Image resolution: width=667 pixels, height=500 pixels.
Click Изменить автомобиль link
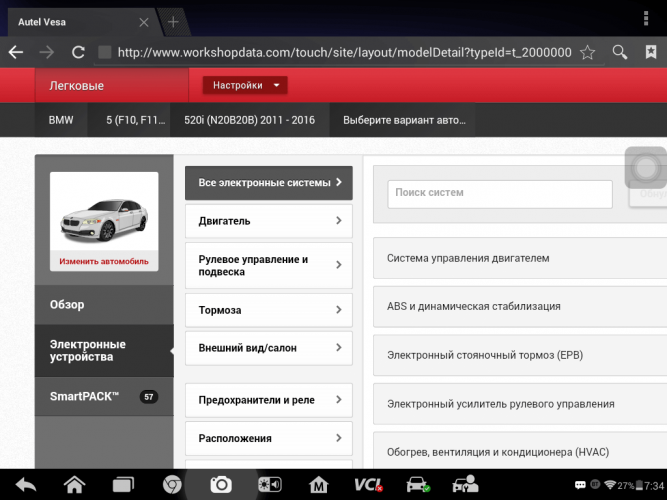tap(104, 261)
